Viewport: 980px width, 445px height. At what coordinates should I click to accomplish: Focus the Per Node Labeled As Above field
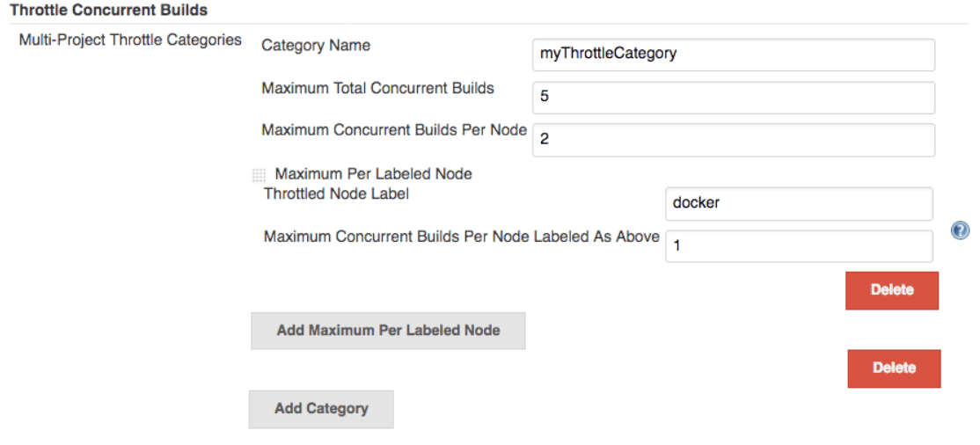[x=798, y=246]
